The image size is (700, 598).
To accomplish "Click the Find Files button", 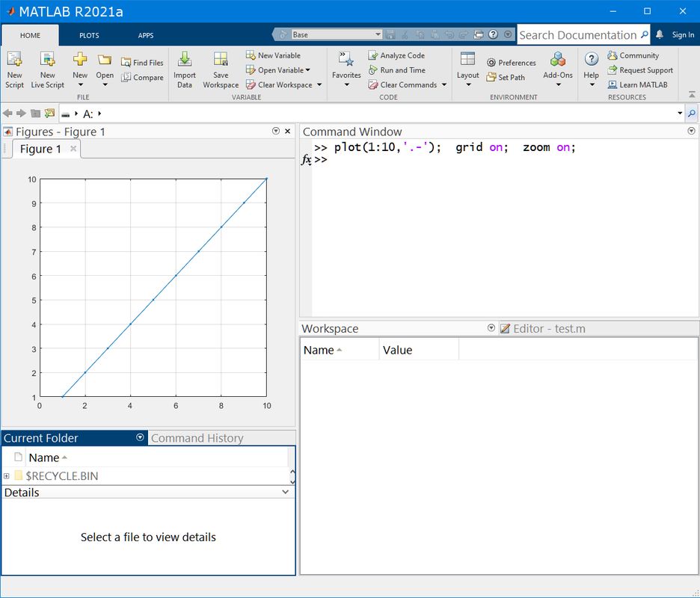I will pyautogui.click(x=141, y=63).
